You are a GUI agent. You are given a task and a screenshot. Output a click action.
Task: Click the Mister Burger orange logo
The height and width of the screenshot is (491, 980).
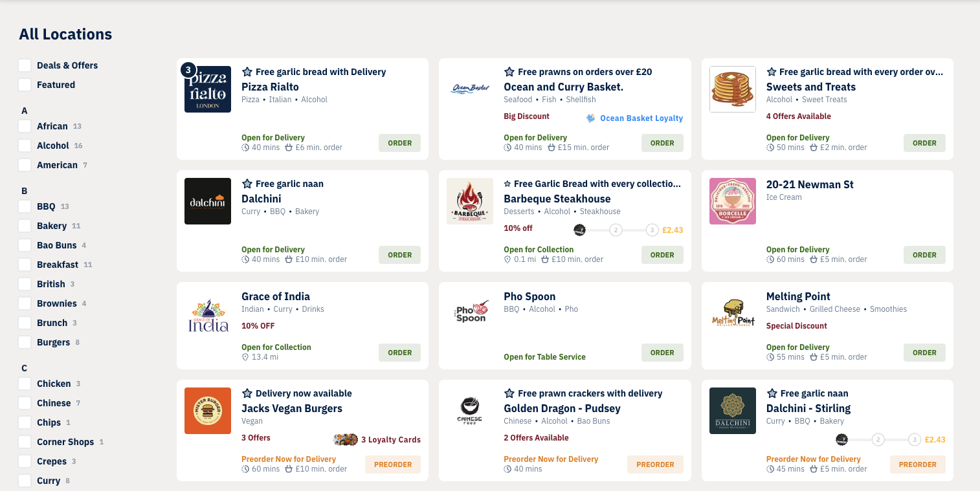[208, 411]
